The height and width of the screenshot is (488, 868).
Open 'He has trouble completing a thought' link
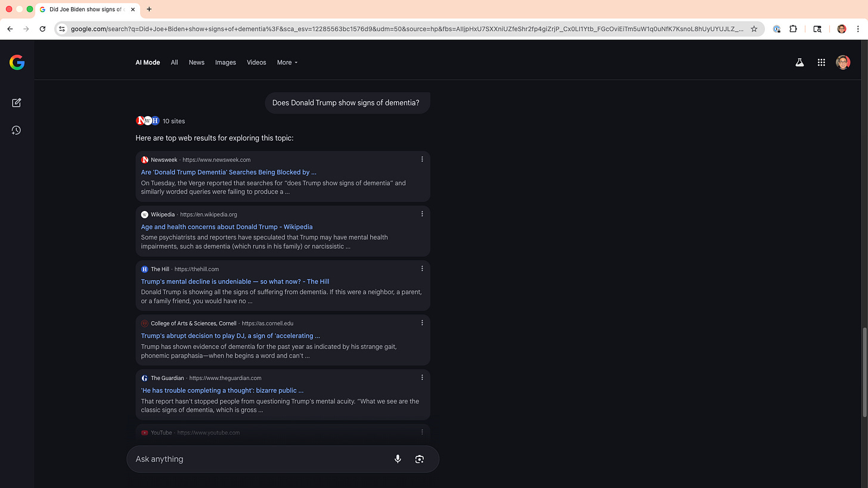coord(222,390)
